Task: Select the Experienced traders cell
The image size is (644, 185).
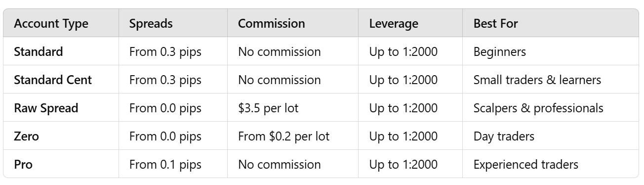Action: coord(525,164)
